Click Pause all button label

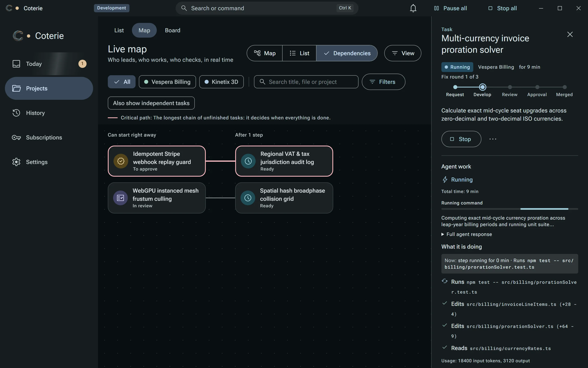[x=455, y=8]
